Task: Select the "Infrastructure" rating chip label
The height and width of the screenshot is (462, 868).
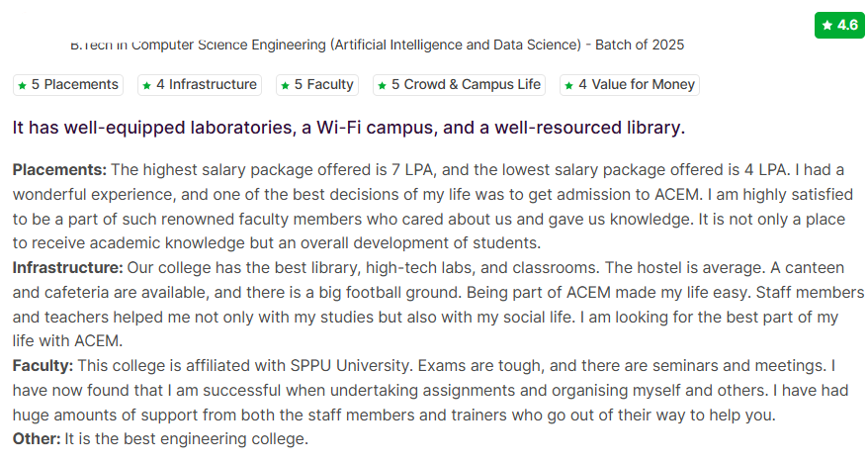Action: click(x=213, y=85)
